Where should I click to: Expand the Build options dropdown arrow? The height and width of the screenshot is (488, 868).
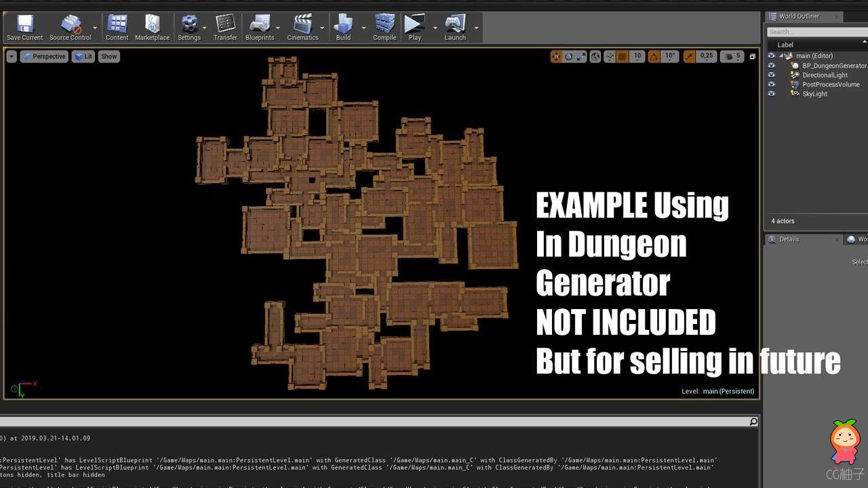pyautogui.click(x=363, y=28)
